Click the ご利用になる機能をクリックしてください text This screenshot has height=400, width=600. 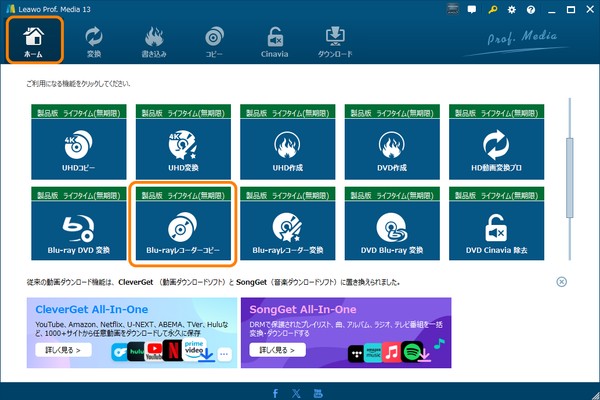[78, 83]
